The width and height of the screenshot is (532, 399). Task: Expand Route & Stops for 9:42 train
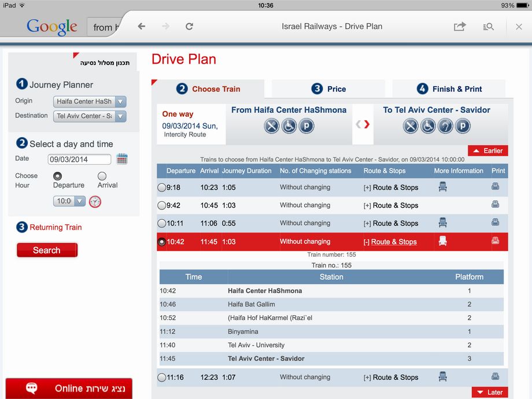tap(391, 205)
